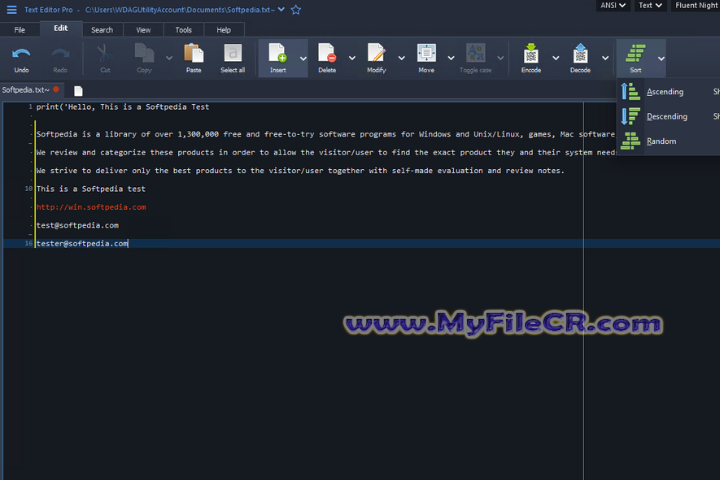The height and width of the screenshot is (480, 720).
Task: Close Softpedia.txt~ tab via red dot
Action: click(x=56, y=90)
